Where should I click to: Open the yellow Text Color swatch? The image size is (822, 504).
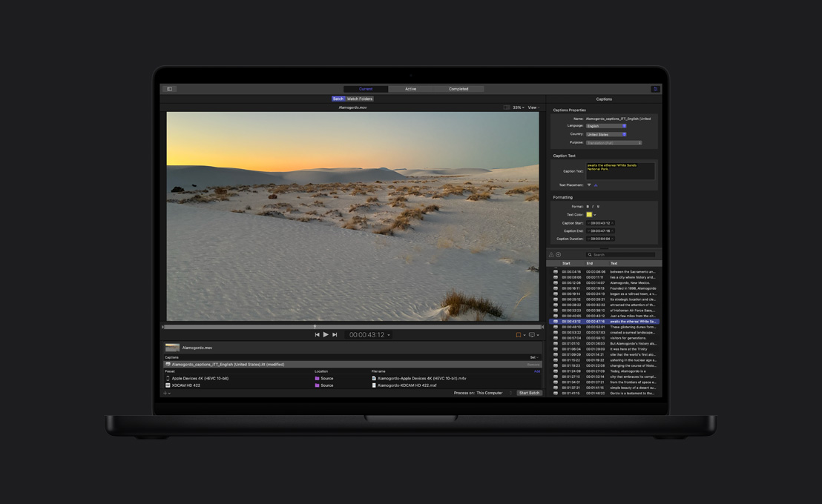[589, 214]
